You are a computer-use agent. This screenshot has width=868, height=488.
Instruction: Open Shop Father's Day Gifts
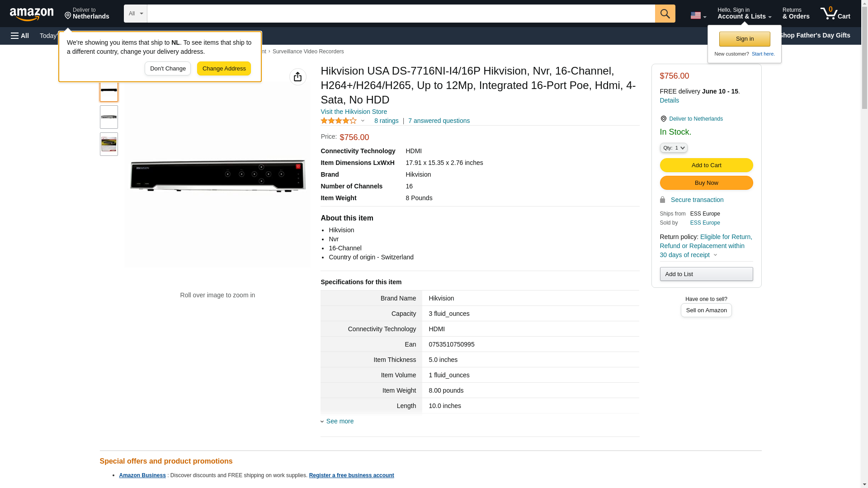coord(814,35)
